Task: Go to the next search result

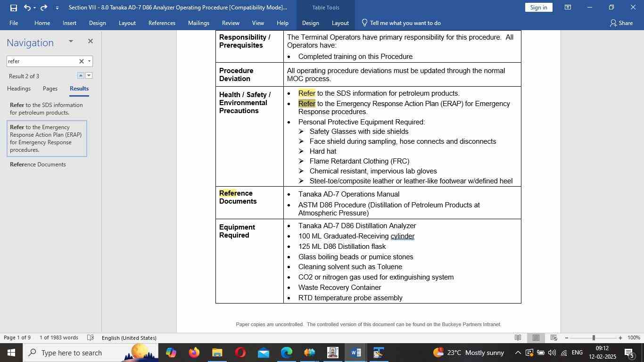Action: pos(89,75)
